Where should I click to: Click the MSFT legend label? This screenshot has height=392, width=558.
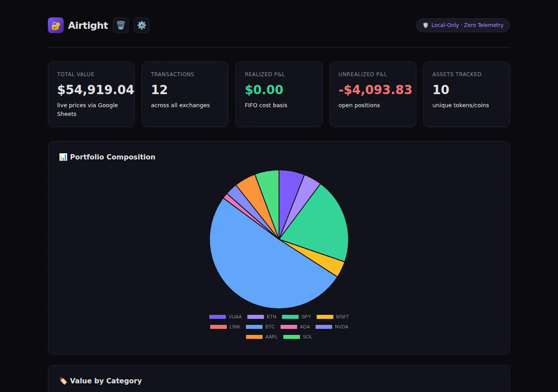coord(342,317)
